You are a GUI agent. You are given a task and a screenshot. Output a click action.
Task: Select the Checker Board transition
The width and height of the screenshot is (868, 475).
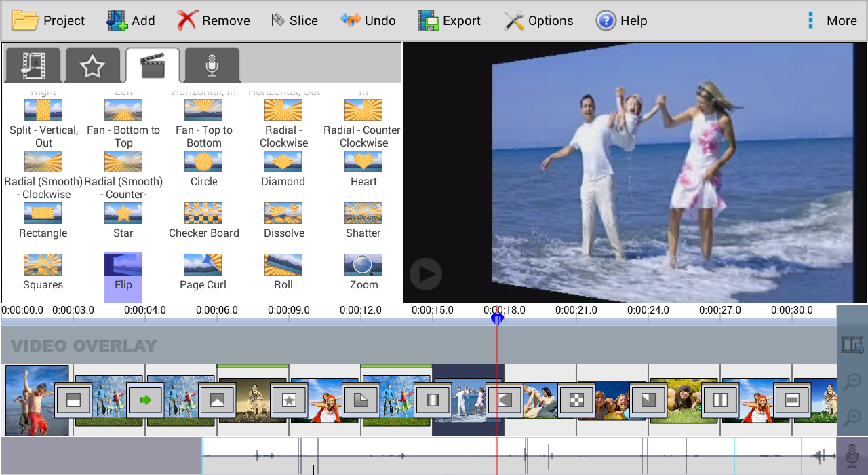tap(203, 213)
